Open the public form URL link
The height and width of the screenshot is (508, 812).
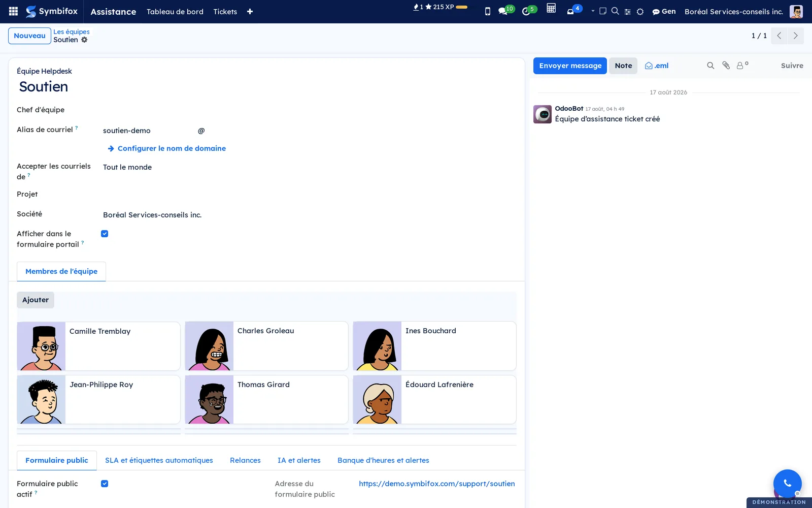437,484
